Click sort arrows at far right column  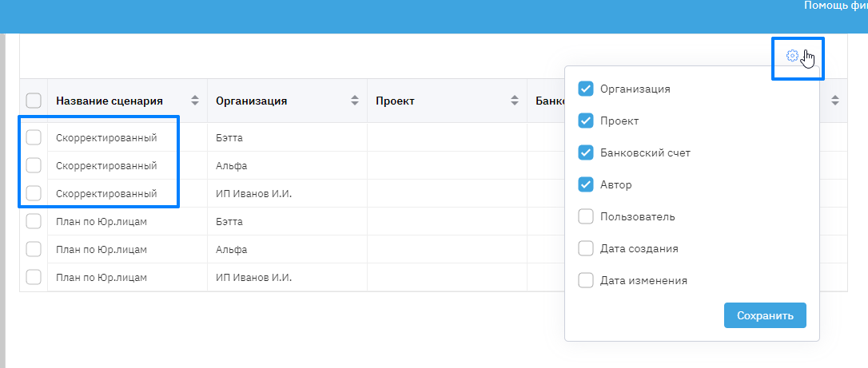pos(835,101)
